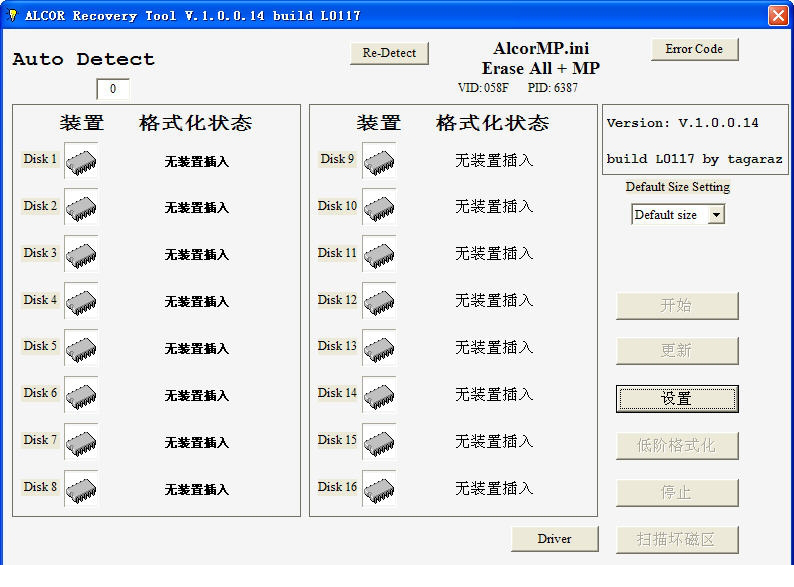Click the Disk 1 chip icon
This screenshot has width=794, height=587.
(x=81, y=161)
